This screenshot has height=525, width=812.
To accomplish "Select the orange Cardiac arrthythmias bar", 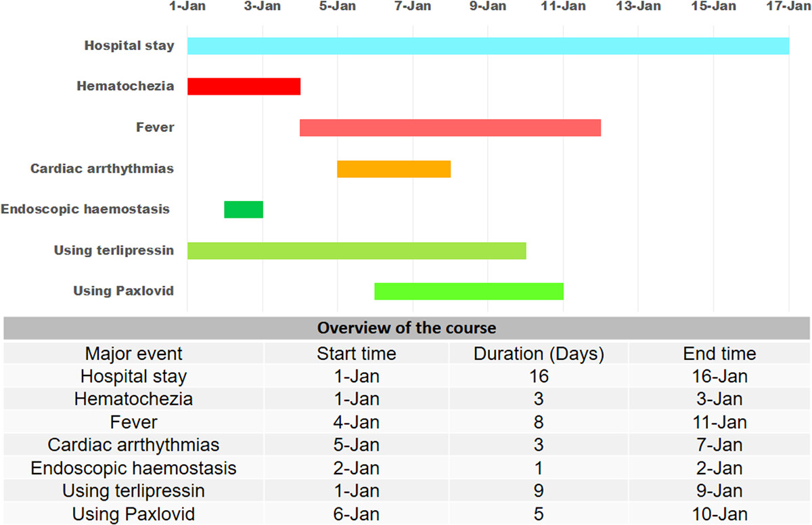I will click(394, 168).
